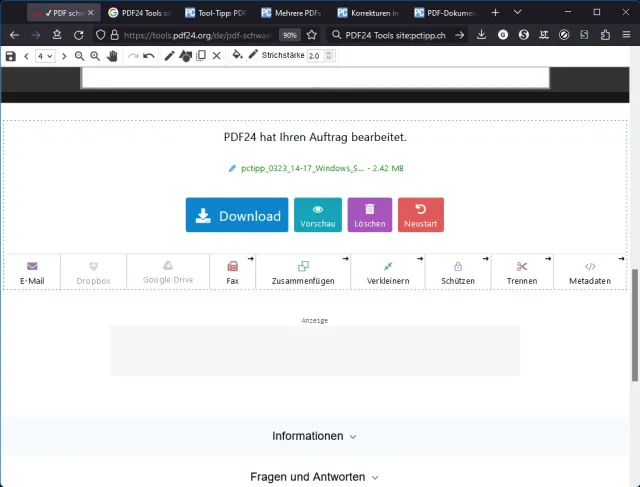Open the browser downloads panel

[x=481, y=35]
